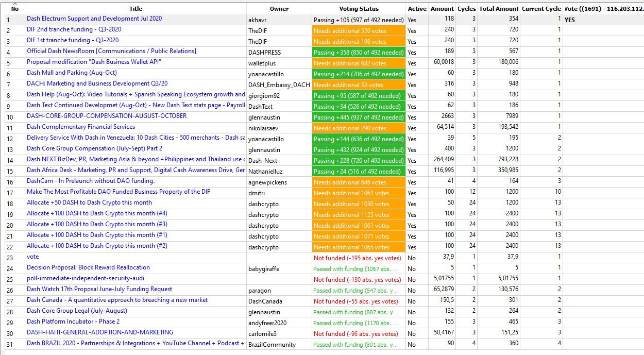
Task: Open Dash Text Continued Development proposal link
Action: click(136, 105)
